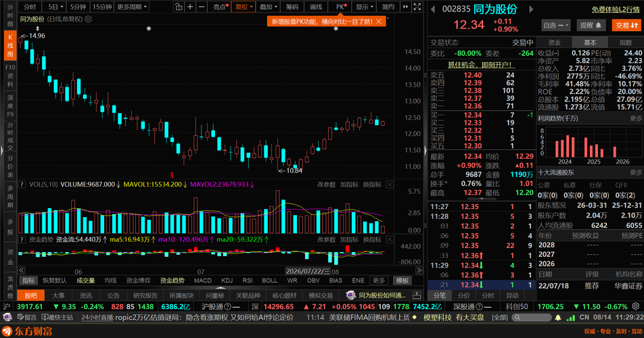Click the notification bell in the status bar

[558, 318]
